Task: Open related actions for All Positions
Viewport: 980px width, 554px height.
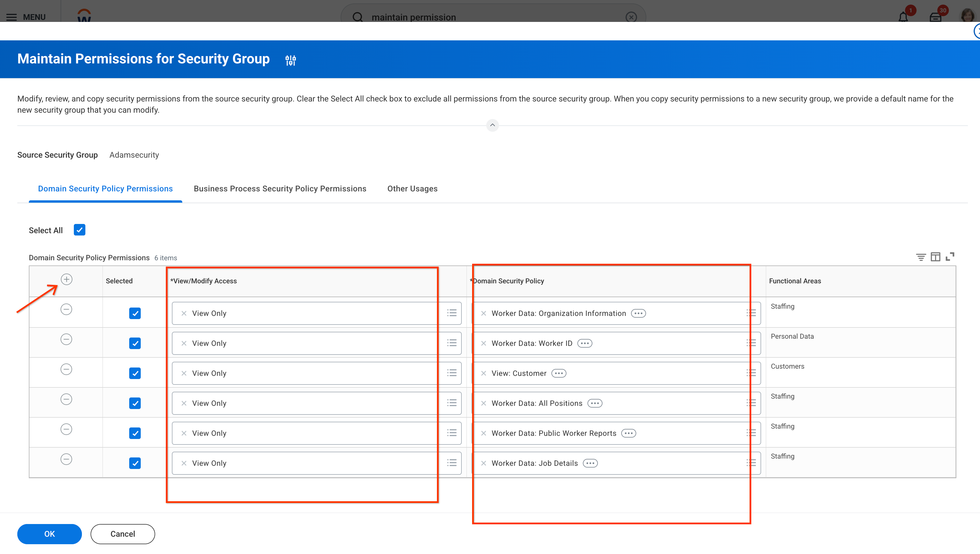Action: tap(595, 403)
